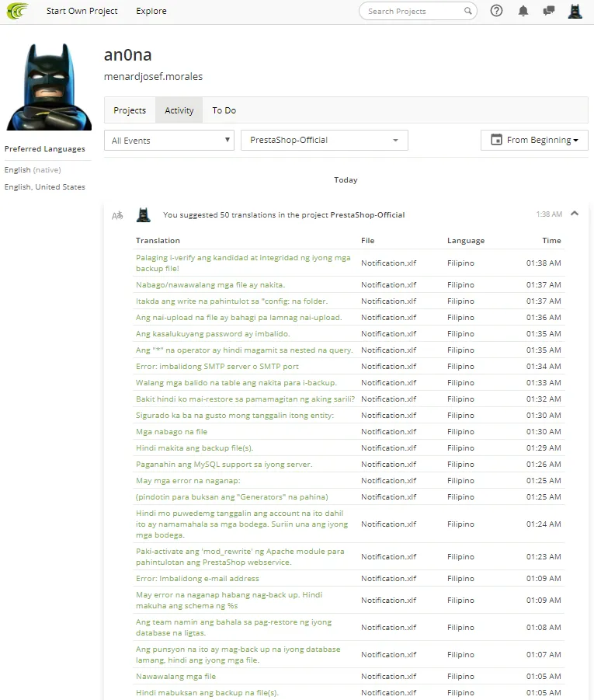Open the PrestaShop-Official project dropdown

point(325,140)
